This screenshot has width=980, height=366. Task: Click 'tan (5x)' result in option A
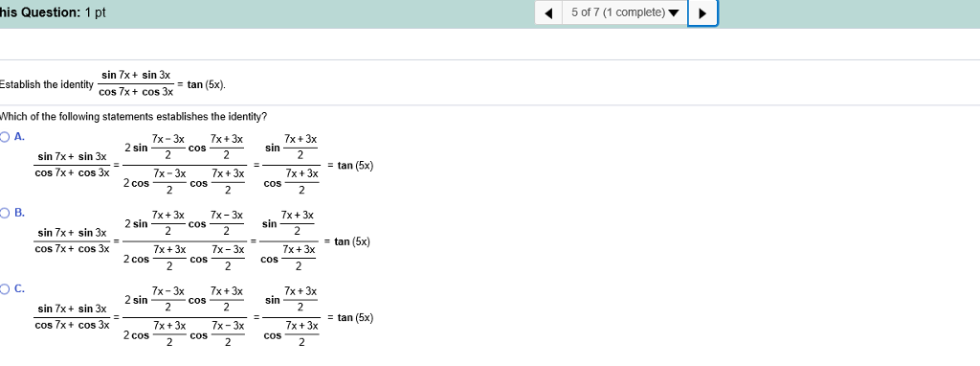pyautogui.click(x=355, y=166)
